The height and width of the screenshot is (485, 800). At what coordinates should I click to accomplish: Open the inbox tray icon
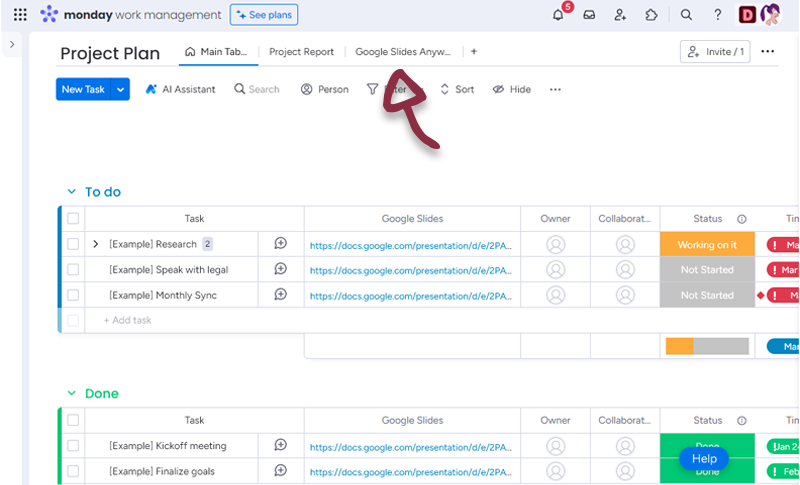coord(590,15)
